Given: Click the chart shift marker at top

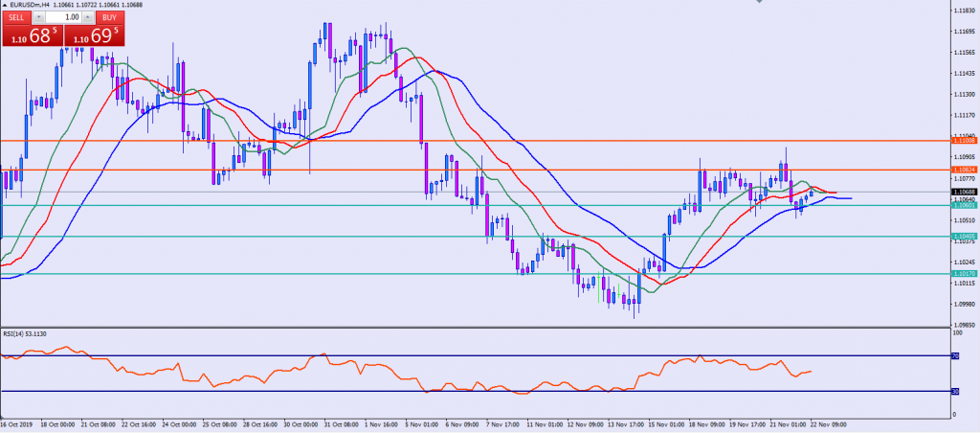Looking at the screenshot, I should pyautogui.click(x=759, y=4).
